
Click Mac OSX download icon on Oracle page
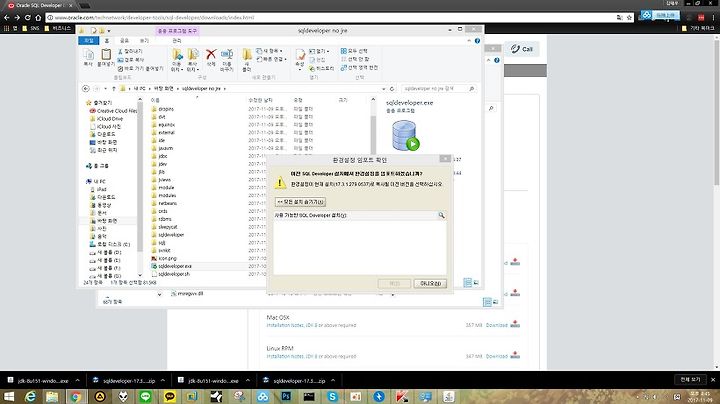(x=515, y=324)
